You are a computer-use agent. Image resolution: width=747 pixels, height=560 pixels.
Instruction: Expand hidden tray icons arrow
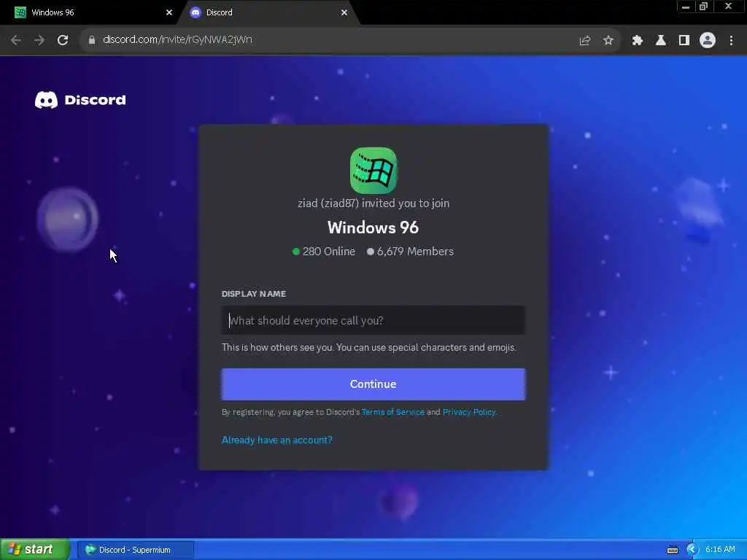click(x=692, y=550)
